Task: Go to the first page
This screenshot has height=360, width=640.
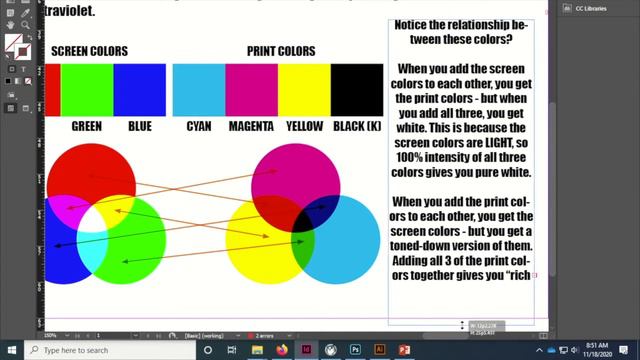Action: coord(78,336)
